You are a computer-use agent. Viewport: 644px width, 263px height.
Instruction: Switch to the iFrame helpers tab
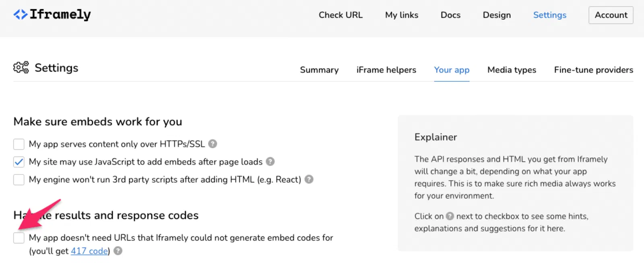[386, 70]
